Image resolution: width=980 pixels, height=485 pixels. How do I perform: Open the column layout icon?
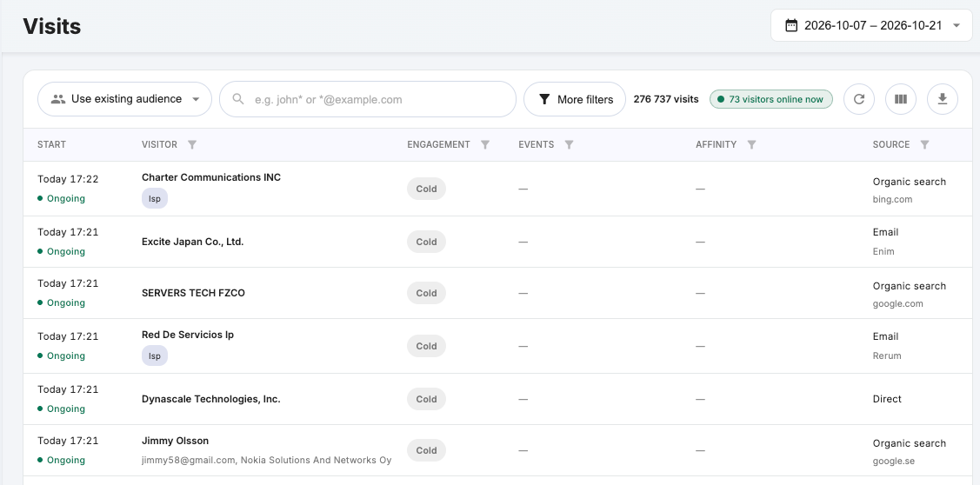click(901, 99)
